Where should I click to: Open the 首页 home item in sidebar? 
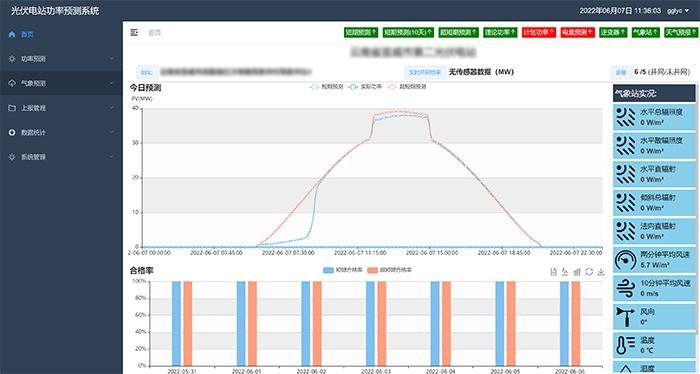pos(61,34)
